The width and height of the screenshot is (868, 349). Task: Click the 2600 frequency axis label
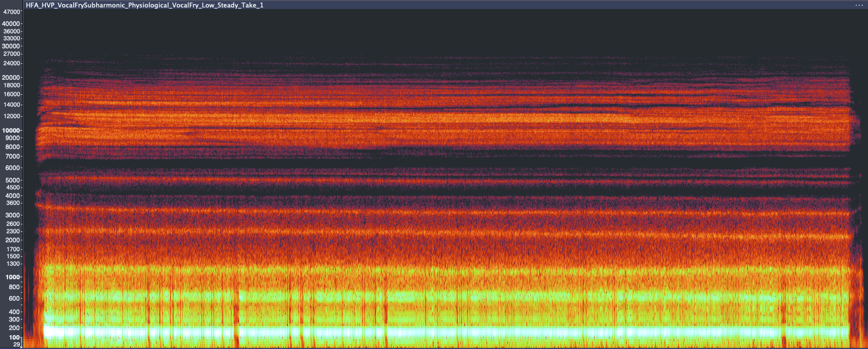(13, 224)
